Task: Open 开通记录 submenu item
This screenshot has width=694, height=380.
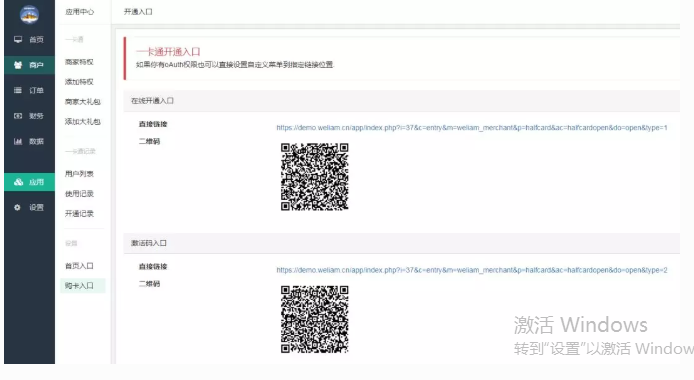Action: click(79, 214)
